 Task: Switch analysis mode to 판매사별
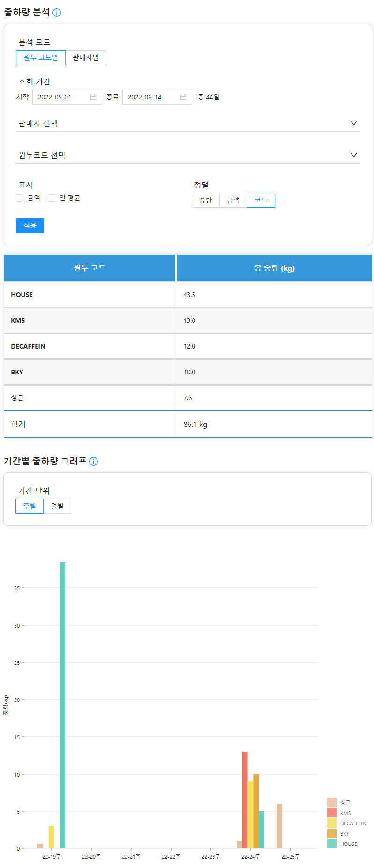pyautogui.click(x=85, y=57)
